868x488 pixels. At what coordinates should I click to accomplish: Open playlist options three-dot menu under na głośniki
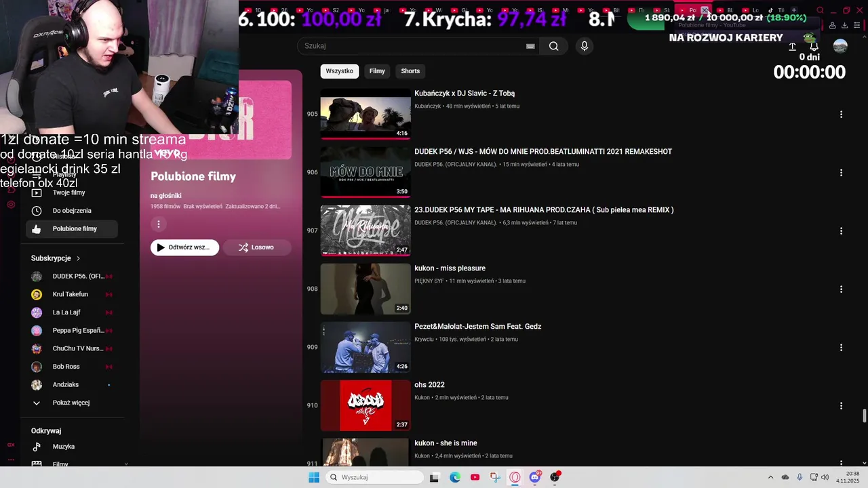[159, 224]
